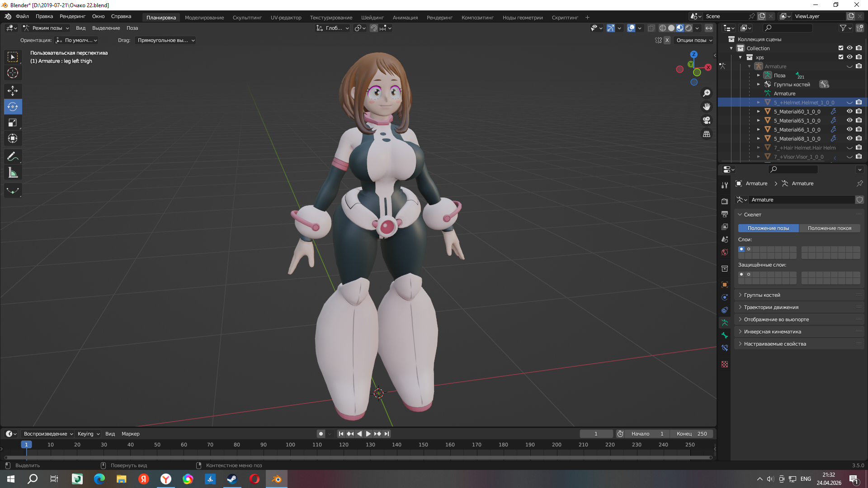
Task: Select the Measure ruler tool
Action: tap(13, 173)
